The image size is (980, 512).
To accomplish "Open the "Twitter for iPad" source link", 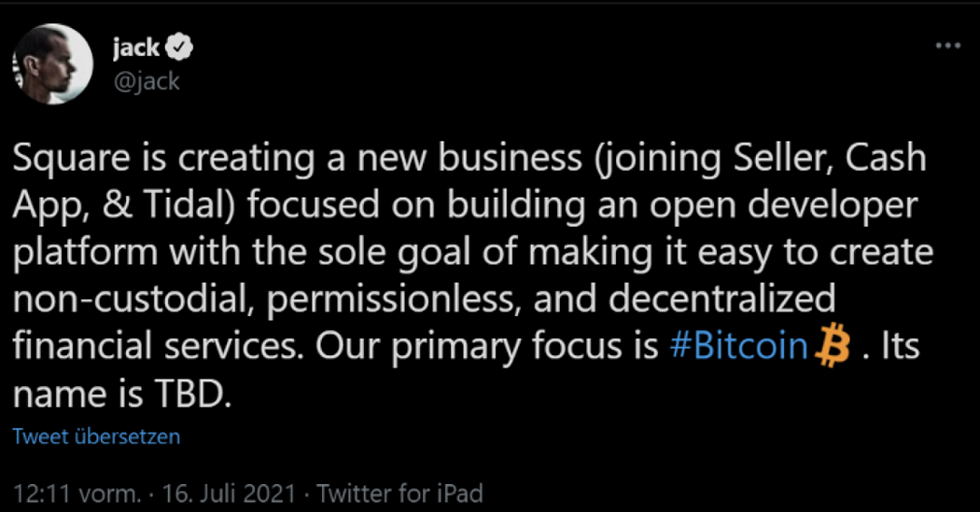I will 399,493.
